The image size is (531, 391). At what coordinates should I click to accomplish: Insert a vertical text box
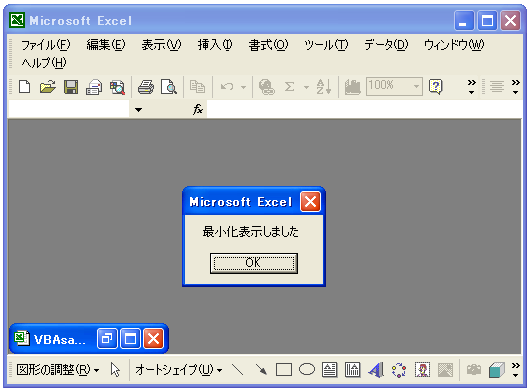(353, 370)
